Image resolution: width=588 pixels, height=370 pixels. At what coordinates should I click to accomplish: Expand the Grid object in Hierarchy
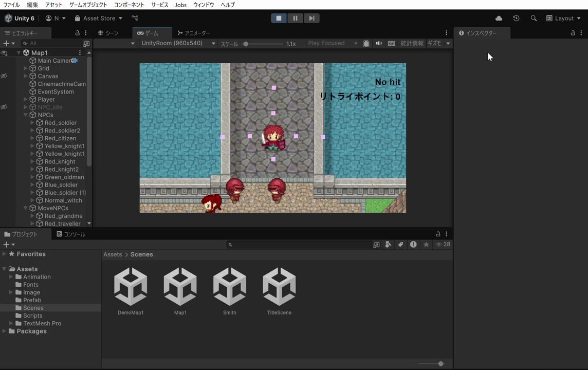[26, 68]
